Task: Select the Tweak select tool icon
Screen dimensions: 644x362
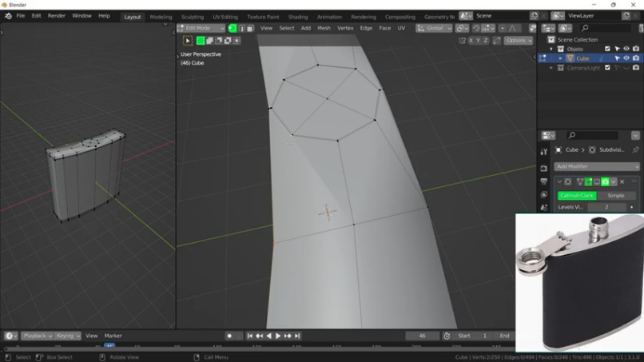Action: click(187, 40)
